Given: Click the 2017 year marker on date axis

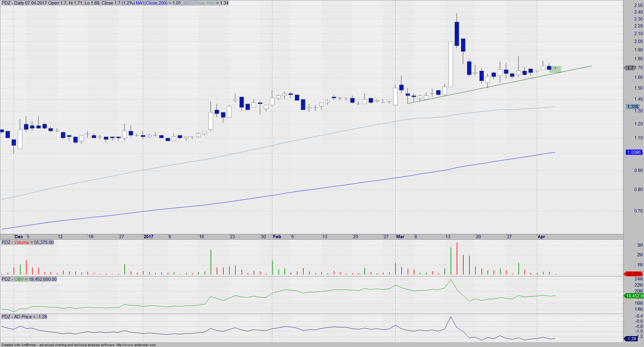Looking at the screenshot, I should tap(148, 237).
